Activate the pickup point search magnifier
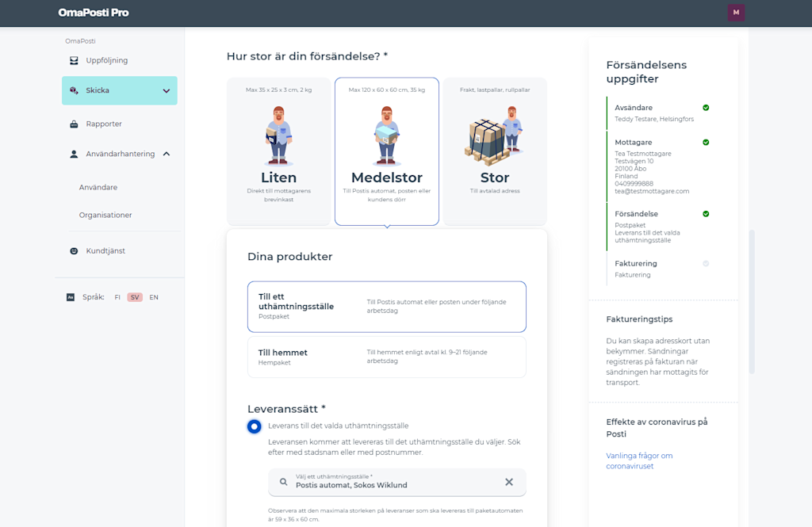This screenshot has height=527, width=812. tap(283, 482)
